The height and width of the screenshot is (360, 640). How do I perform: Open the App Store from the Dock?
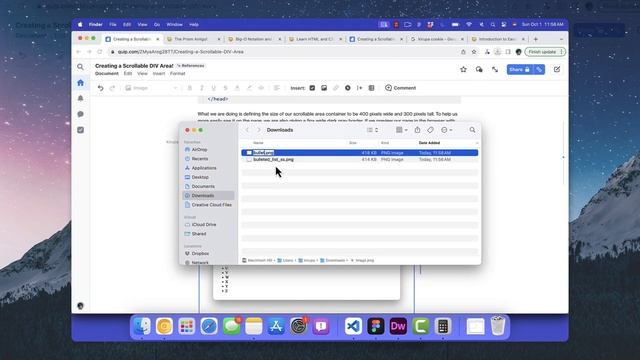click(276, 326)
